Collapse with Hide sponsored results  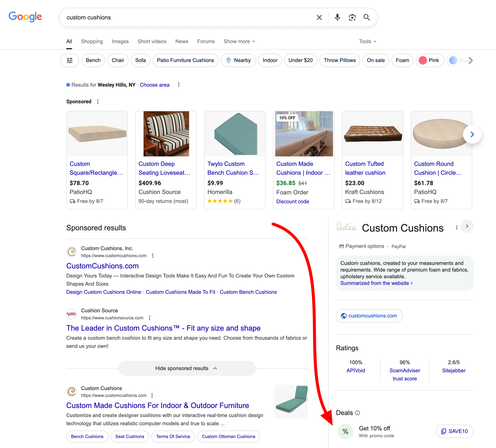point(187,368)
